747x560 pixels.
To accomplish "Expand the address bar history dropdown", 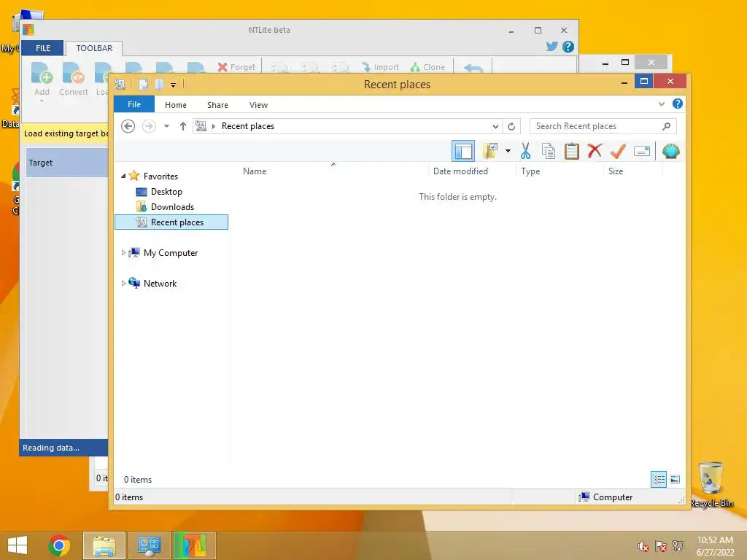I will point(495,126).
